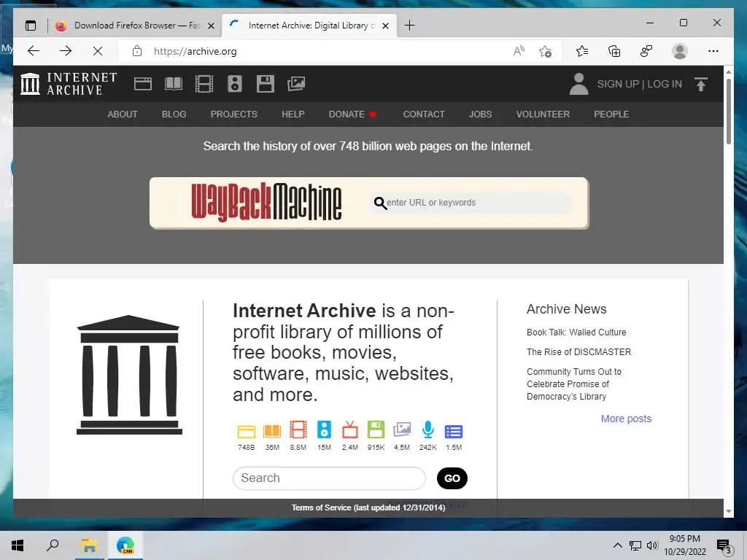Viewport: 747px width, 560px height.
Task: Open the Book Talk: Walled Culture post
Action: (576, 332)
